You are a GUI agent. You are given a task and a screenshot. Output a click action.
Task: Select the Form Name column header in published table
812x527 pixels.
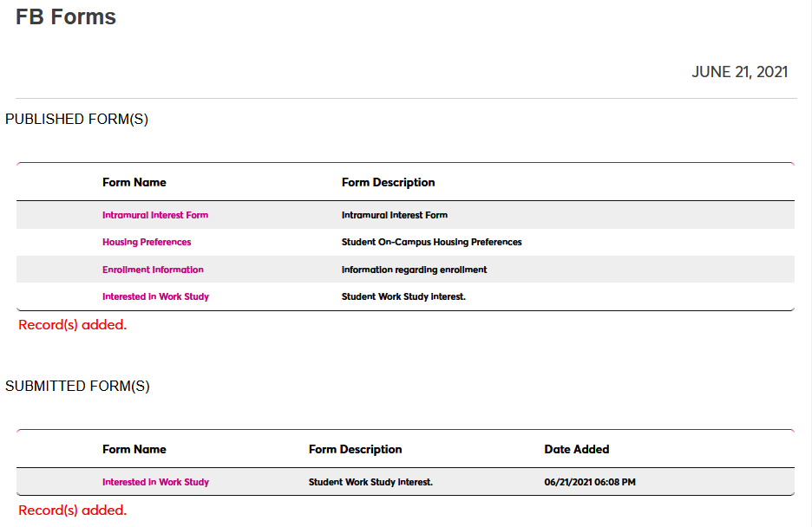click(134, 183)
